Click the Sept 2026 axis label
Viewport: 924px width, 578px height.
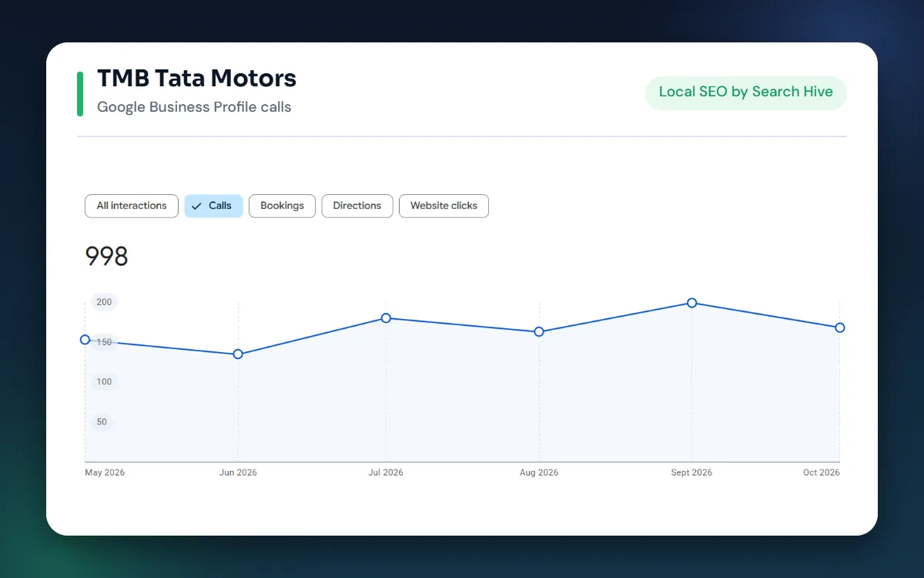[691, 472]
